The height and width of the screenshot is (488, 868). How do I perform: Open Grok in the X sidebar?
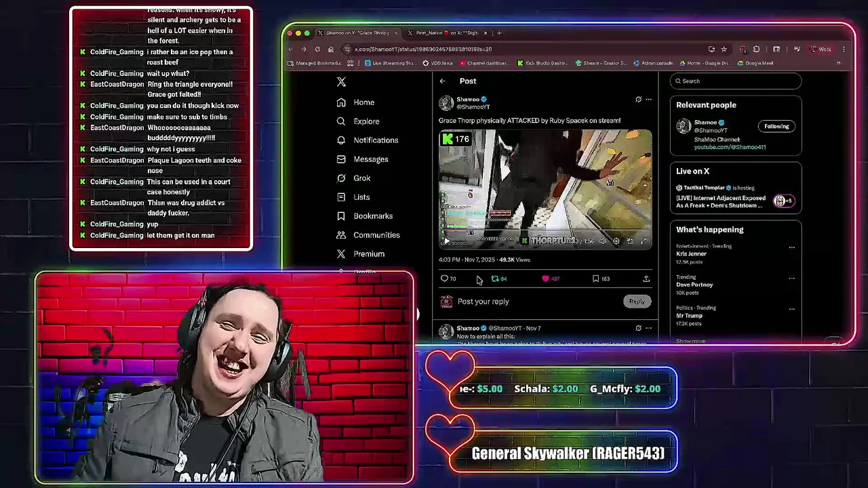click(x=353, y=178)
